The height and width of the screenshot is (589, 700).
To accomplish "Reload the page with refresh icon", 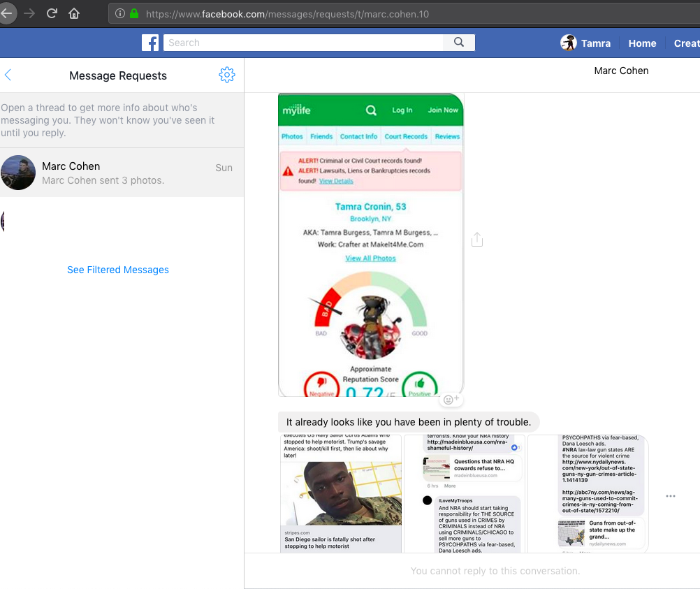I will (x=52, y=13).
